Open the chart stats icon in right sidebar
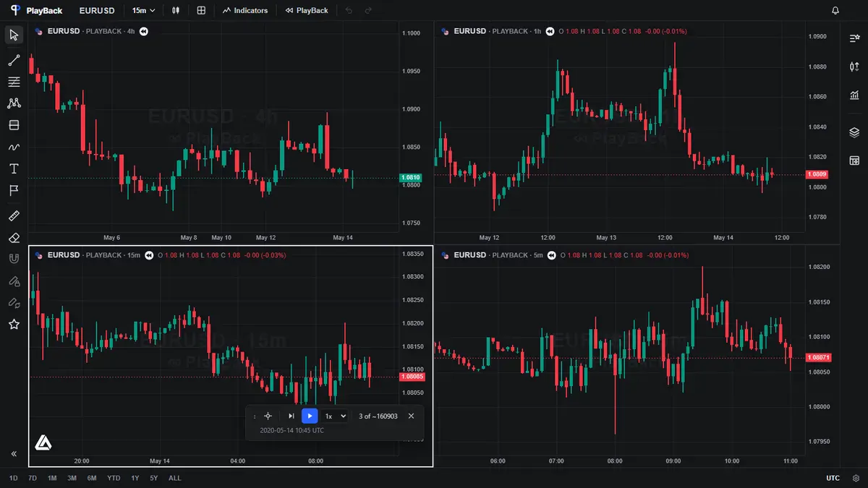 coord(854,95)
